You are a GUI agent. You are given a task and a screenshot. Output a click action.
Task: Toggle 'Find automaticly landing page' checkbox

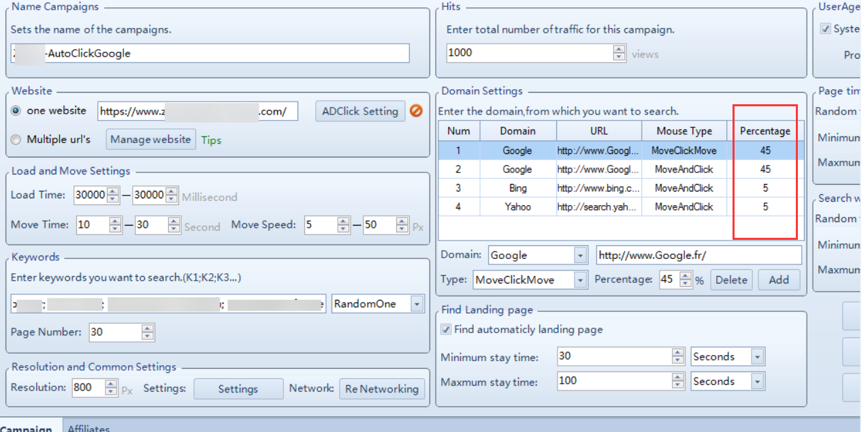coord(446,330)
